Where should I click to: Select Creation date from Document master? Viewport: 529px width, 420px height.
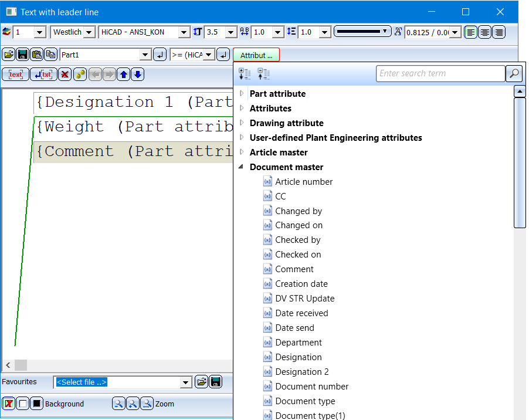pos(301,284)
